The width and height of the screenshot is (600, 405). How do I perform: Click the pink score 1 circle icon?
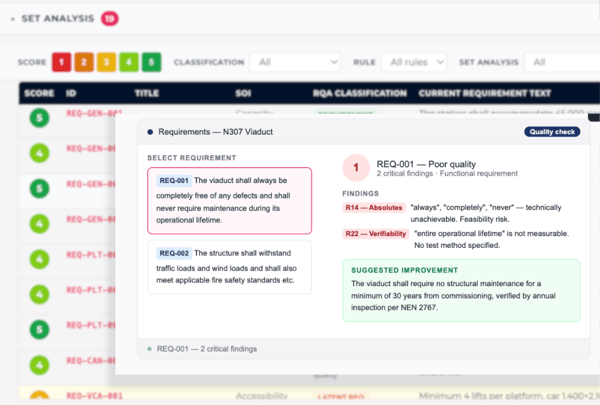pyautogui.click(x=355, y=168)
